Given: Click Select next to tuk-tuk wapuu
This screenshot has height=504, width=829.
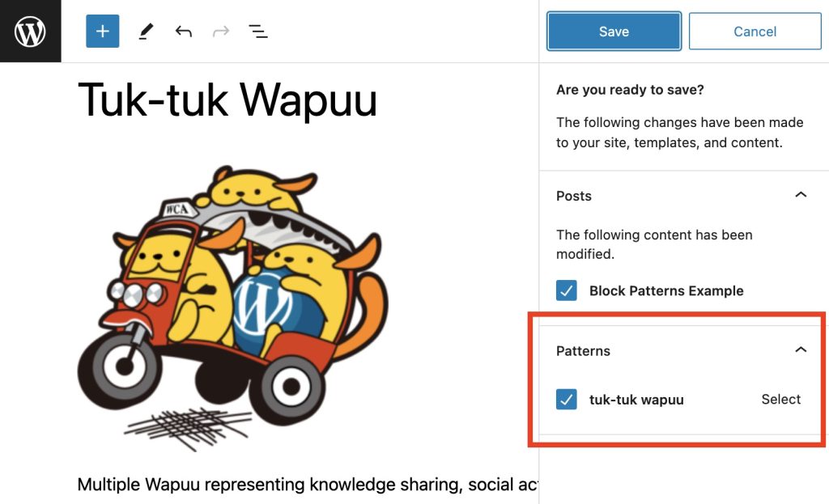Looking at the screenshot, I should click(780, 400).
